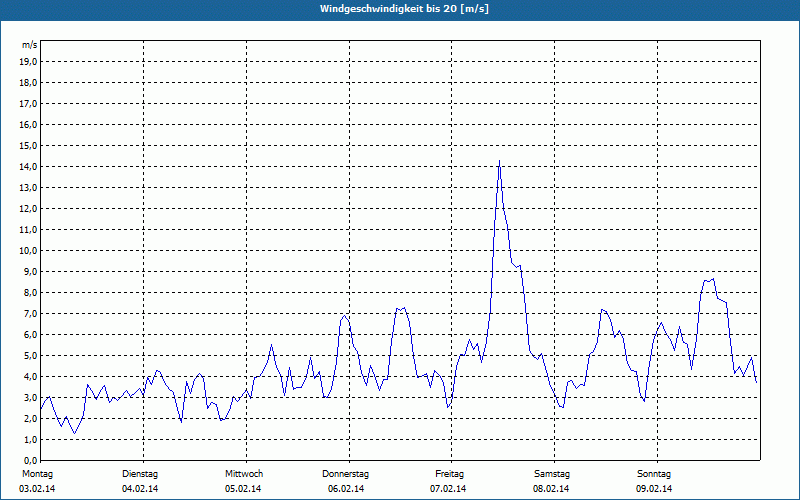Select the Donnerstag day label
800x500 pixels.
click(x=346, y=473)
